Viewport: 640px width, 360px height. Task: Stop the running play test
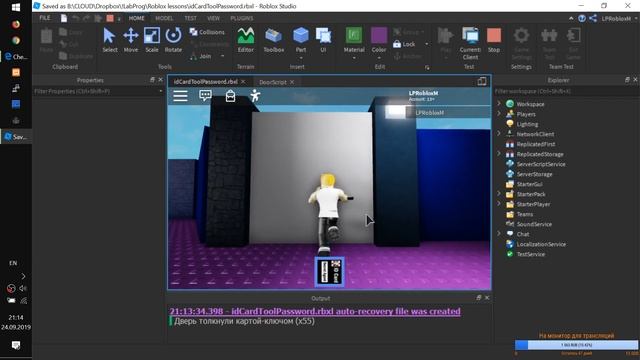[494, 40]
